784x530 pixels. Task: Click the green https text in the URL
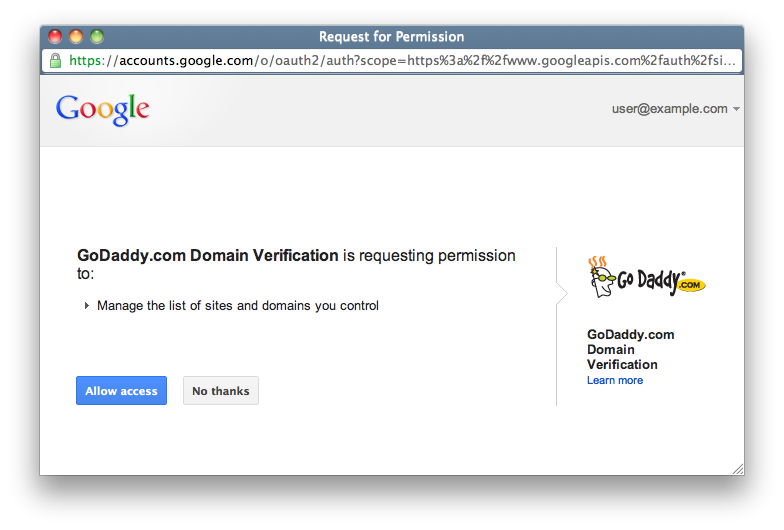[90, 61]
